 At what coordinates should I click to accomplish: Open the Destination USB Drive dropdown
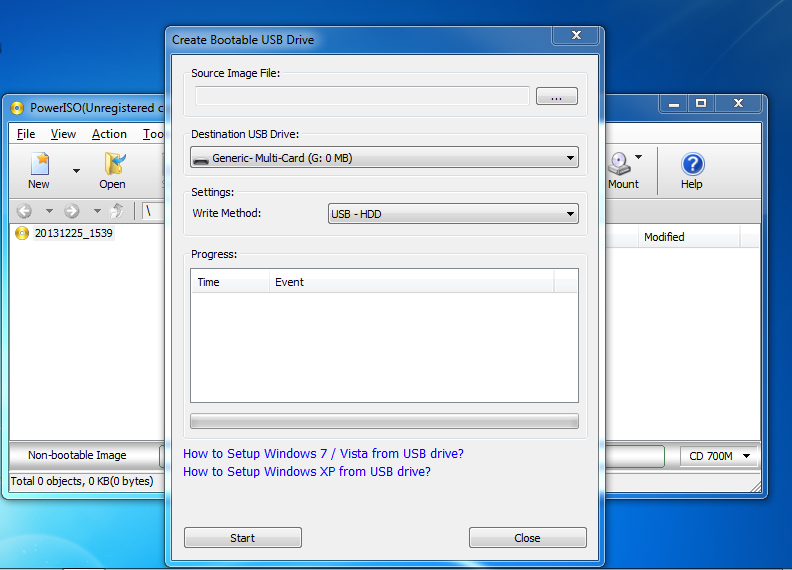tap(384, 158)
